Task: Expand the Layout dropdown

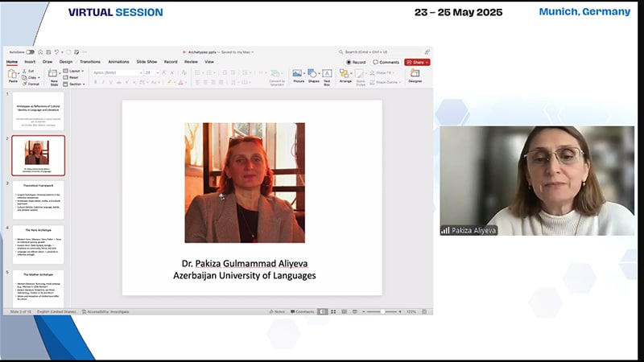Action: point(75,71)
